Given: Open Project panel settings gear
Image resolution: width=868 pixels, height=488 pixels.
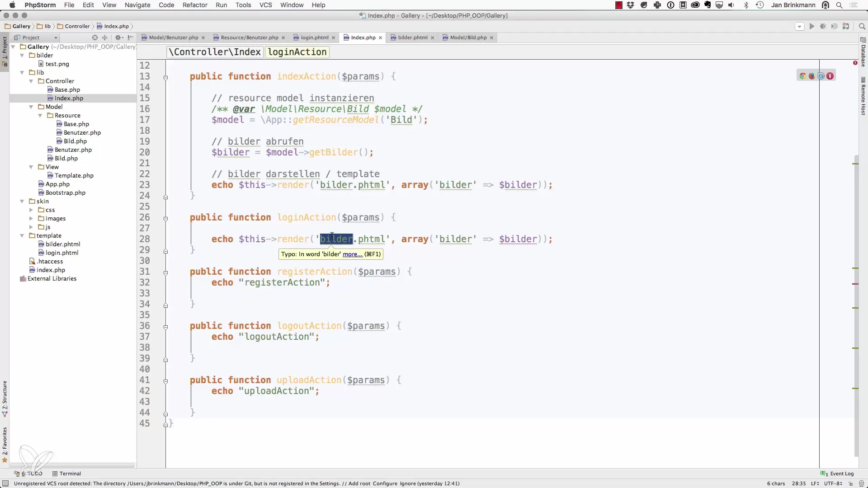Looking at the screenshot, I should click(x=118, y=38).
